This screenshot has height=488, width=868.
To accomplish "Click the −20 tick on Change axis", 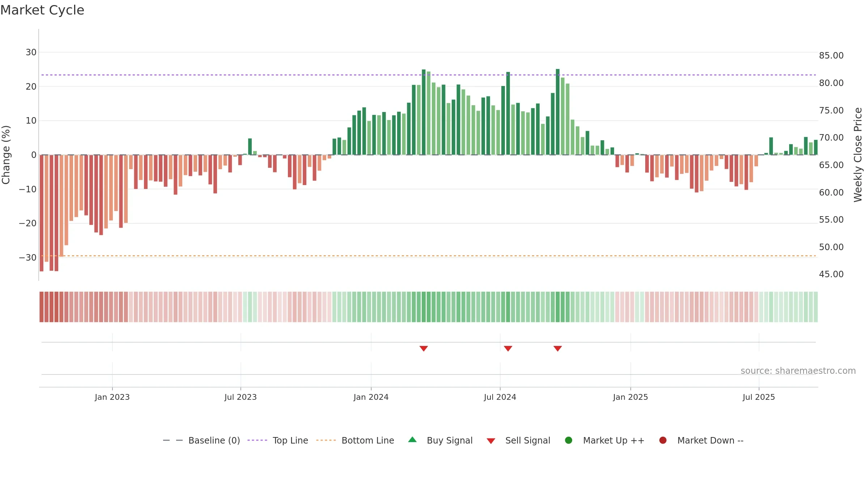I will coord(28,223).
